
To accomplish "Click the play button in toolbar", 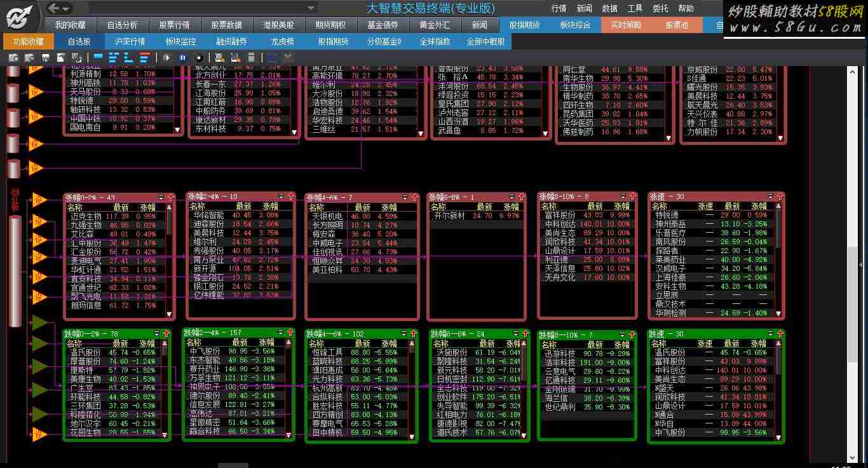I will [x=166, y=57].
